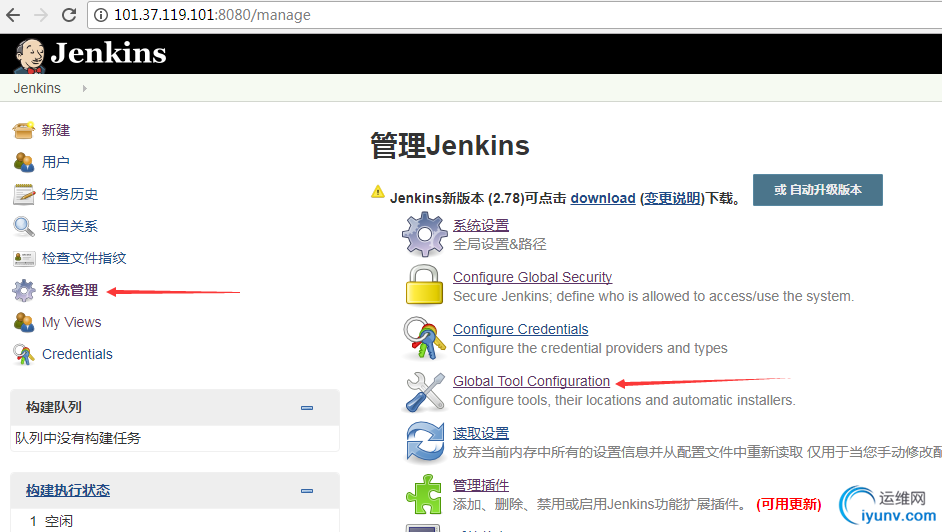Open the 系统管理 sidebar link
Viewport: 942px width, 532px height.
(70, 290)
